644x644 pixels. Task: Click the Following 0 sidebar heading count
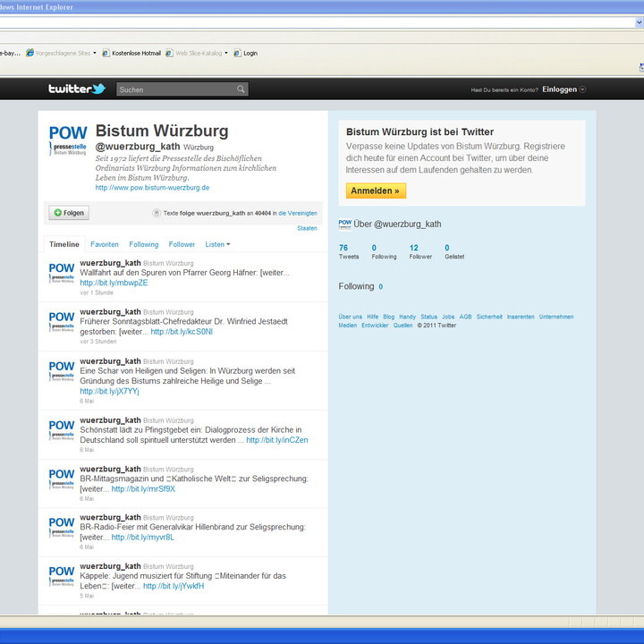pos(381,287)
